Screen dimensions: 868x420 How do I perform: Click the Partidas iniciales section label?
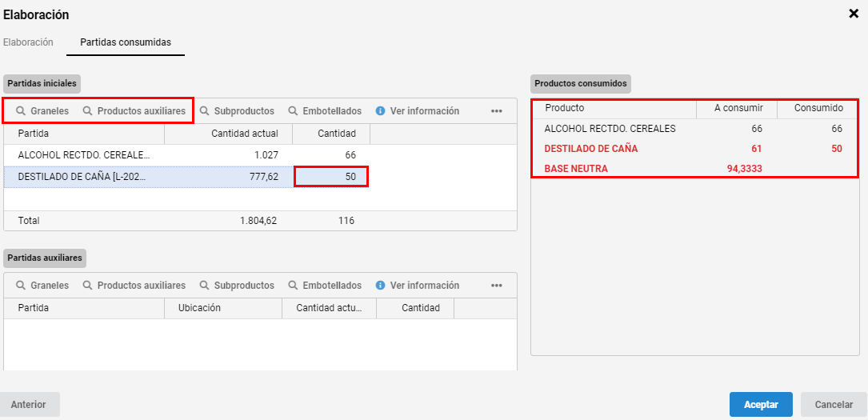pyautogui.click(x=42, y=83)
